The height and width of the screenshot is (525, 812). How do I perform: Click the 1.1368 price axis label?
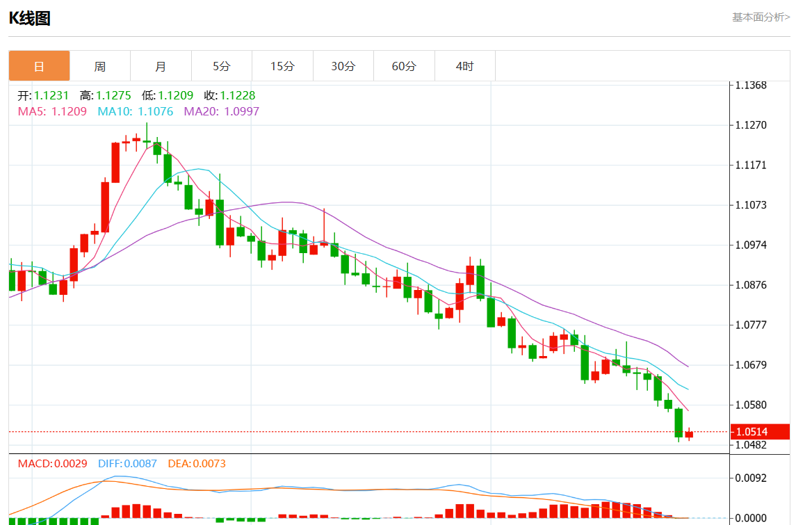[x=751, y=85]
